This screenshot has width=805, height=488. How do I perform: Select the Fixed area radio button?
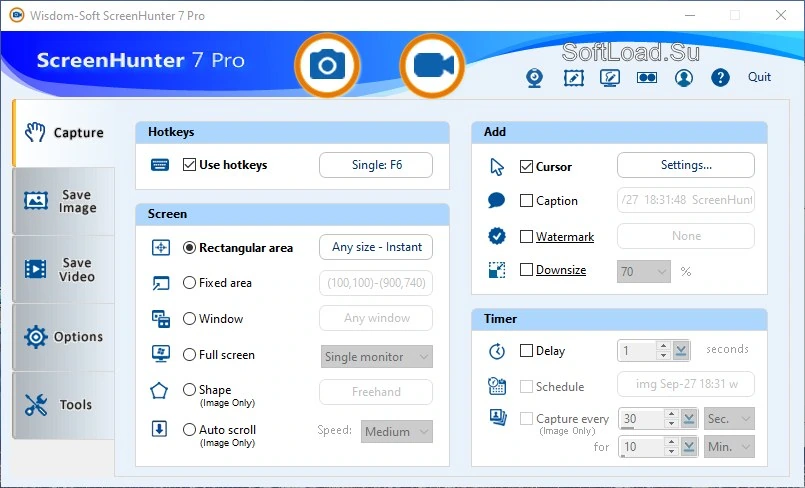[x=189, y=283]
